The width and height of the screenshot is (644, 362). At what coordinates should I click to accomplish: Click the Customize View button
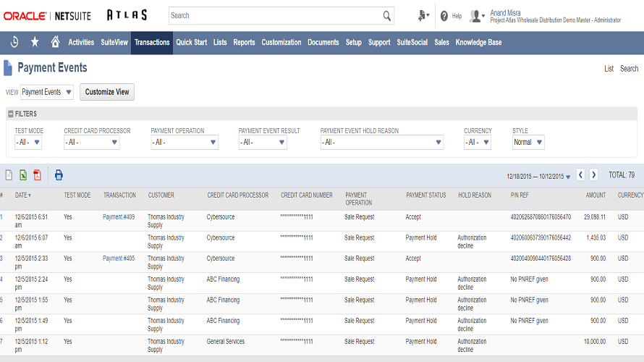click(107, 92)
